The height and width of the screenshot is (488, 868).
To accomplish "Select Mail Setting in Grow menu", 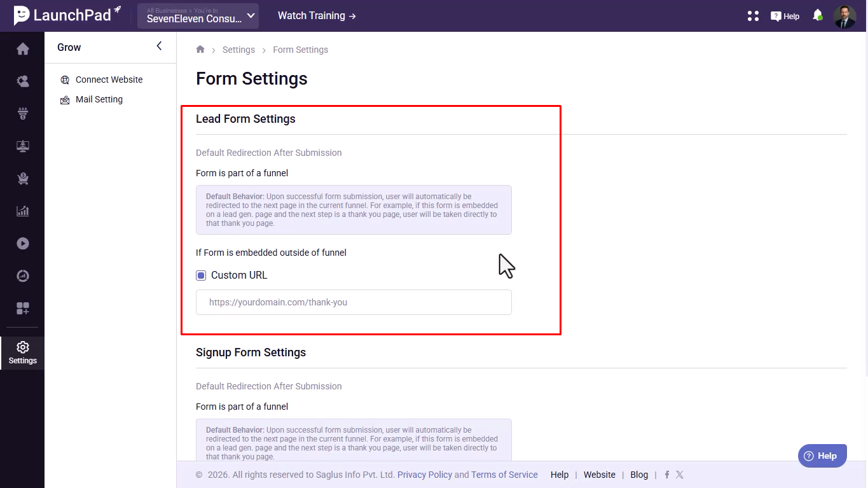I will pos(99,99).
